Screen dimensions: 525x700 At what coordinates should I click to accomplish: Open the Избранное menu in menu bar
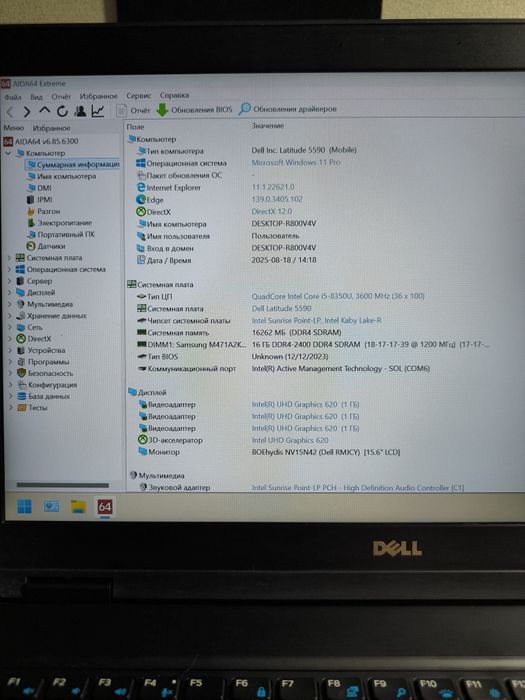[99, 96]
